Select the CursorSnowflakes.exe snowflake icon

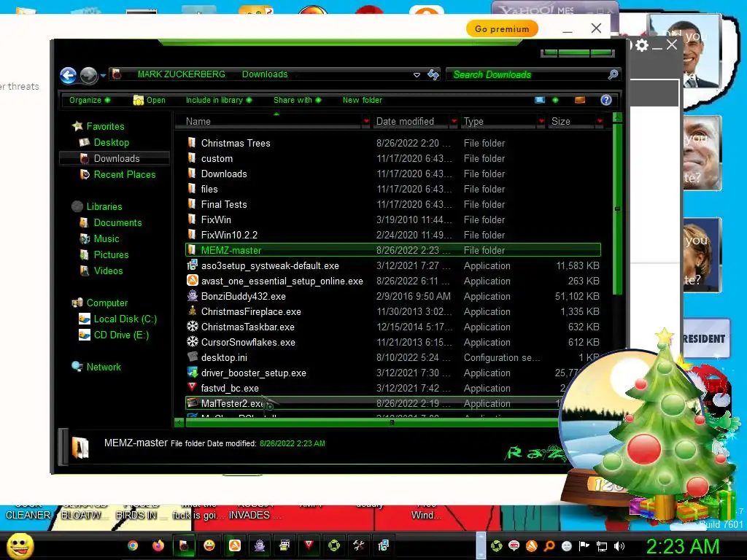pyautogui.click(x=192, y=342)
